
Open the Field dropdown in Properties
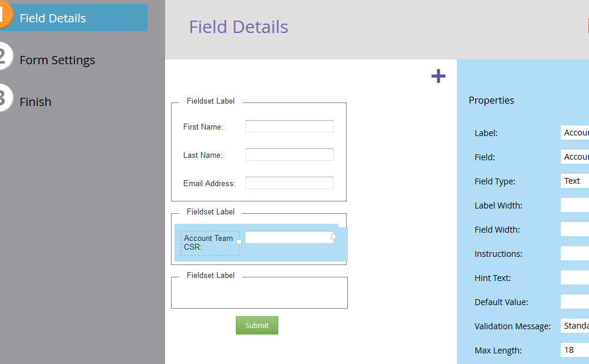pos(574,157)
